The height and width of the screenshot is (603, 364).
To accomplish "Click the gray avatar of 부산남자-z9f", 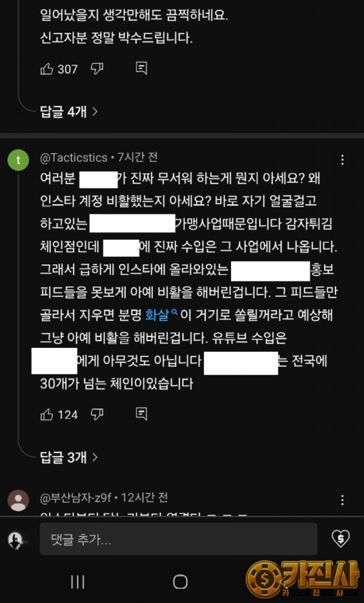I will click(18, 500).
